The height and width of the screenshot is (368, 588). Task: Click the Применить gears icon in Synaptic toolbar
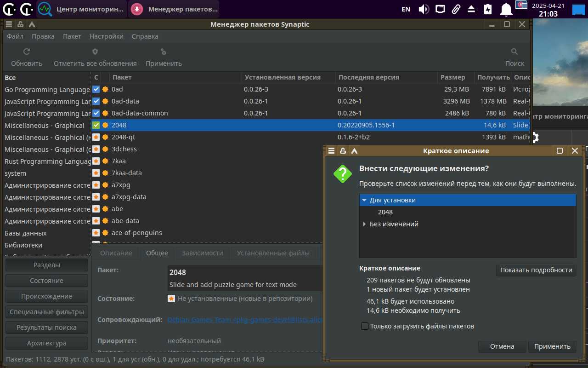(164, 52)
